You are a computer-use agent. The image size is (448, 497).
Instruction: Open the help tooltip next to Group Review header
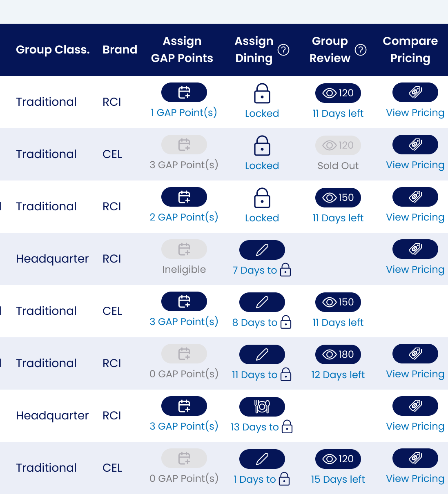(361, 50)
